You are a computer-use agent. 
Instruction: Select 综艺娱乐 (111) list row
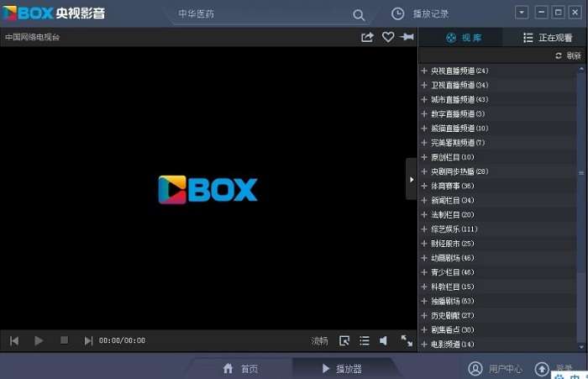pos(497,229)
